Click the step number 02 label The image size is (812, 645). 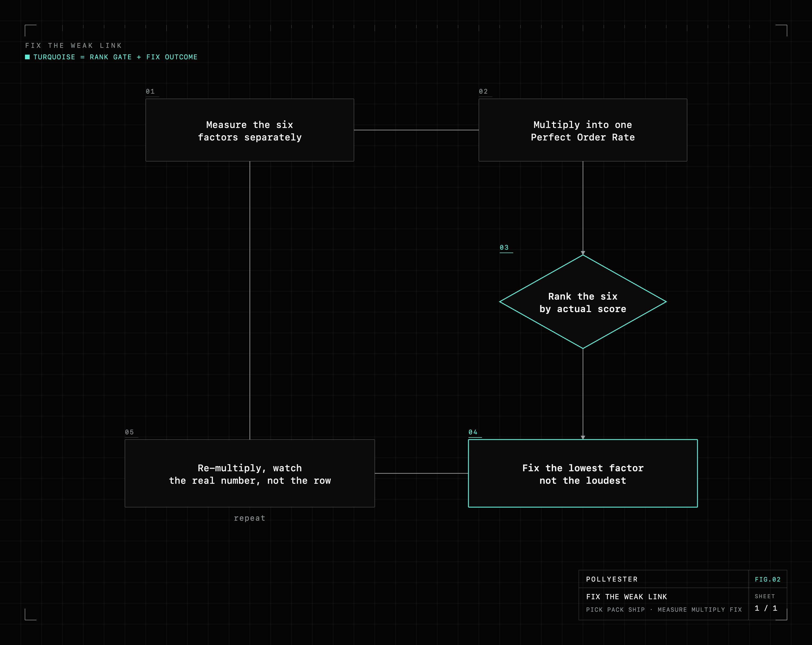pos(483,92)
